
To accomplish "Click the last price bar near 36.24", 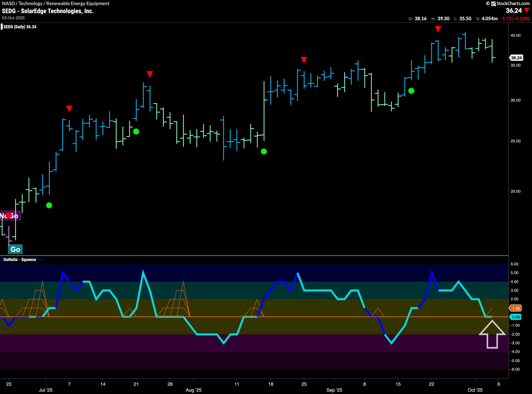I will [x=492, y=51].
